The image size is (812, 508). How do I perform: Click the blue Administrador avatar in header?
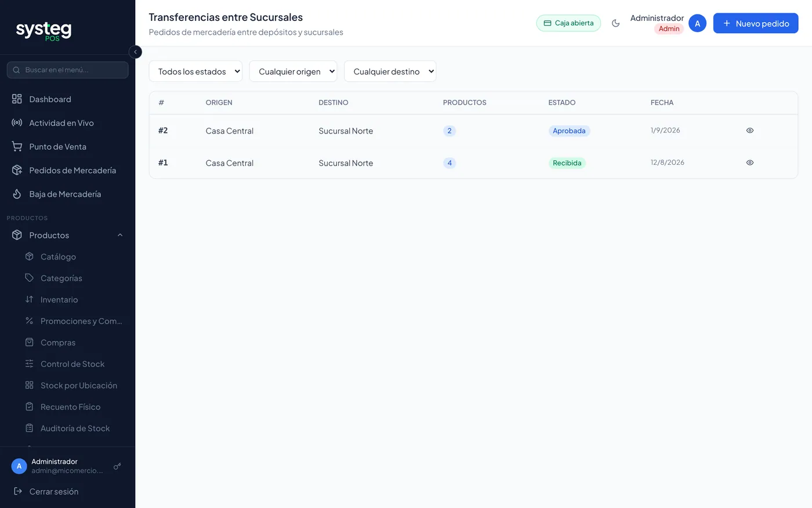click(698, 23)
